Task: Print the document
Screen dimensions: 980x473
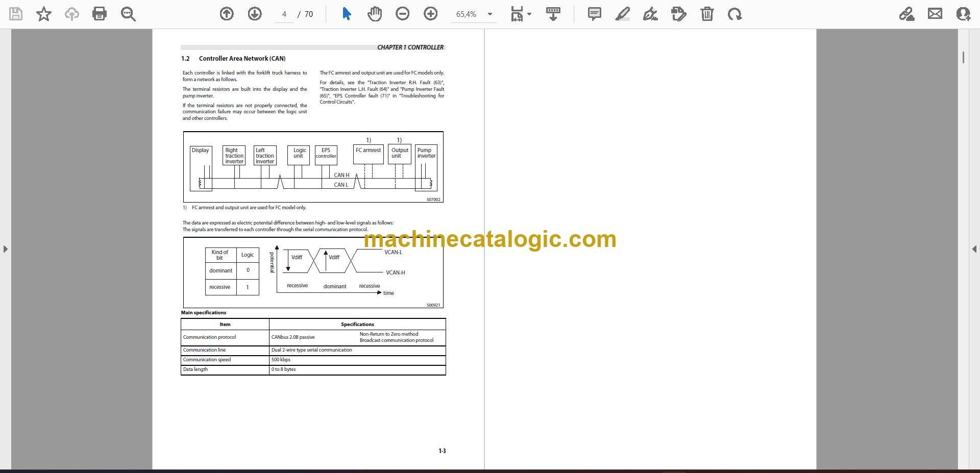Action: pos(100,14)
